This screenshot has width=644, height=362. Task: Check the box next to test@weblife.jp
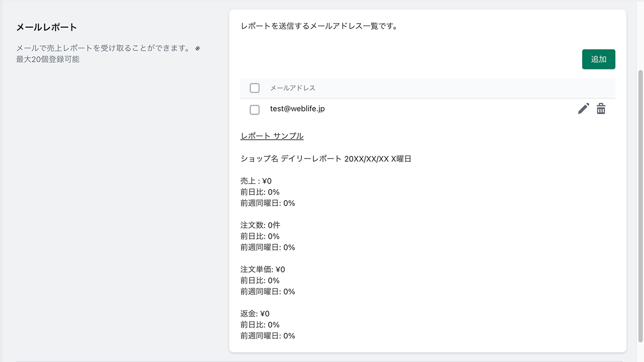click(x=255, y=110)
